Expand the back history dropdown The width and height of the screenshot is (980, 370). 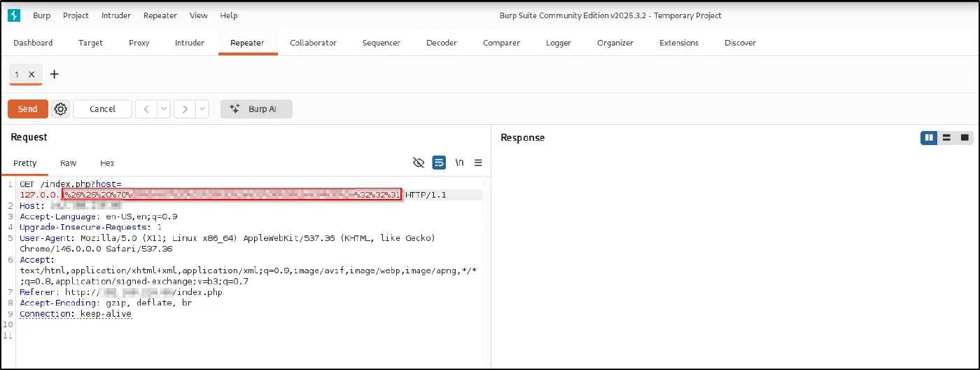pyautogui.click(x=164, y=109)
